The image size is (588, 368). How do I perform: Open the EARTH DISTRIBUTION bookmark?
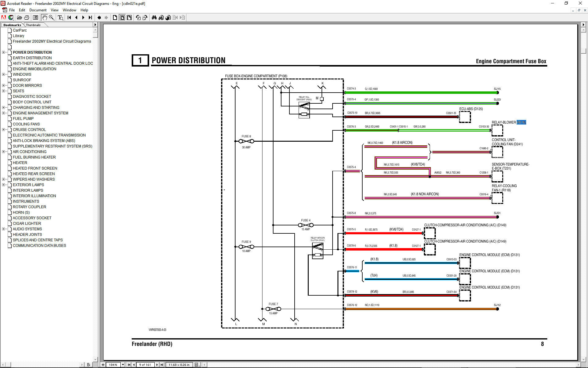pyautogui.click(x=32, y=58)
